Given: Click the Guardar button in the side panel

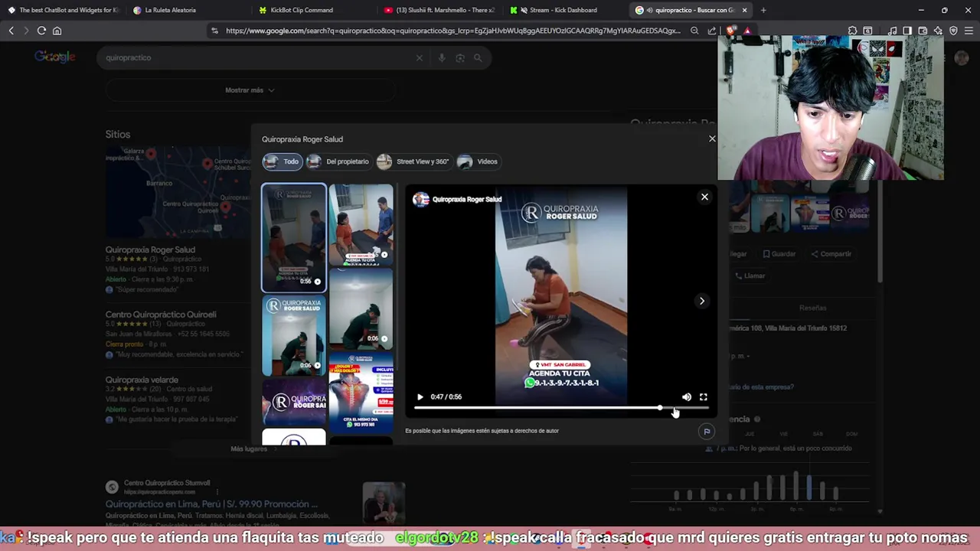Looking at the screenshot, I should 779,254.
